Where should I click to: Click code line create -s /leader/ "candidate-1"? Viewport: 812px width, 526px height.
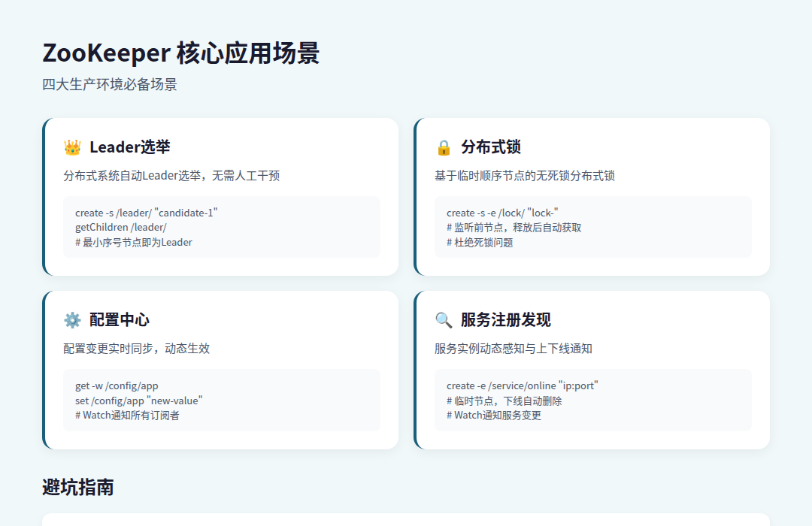147,213
